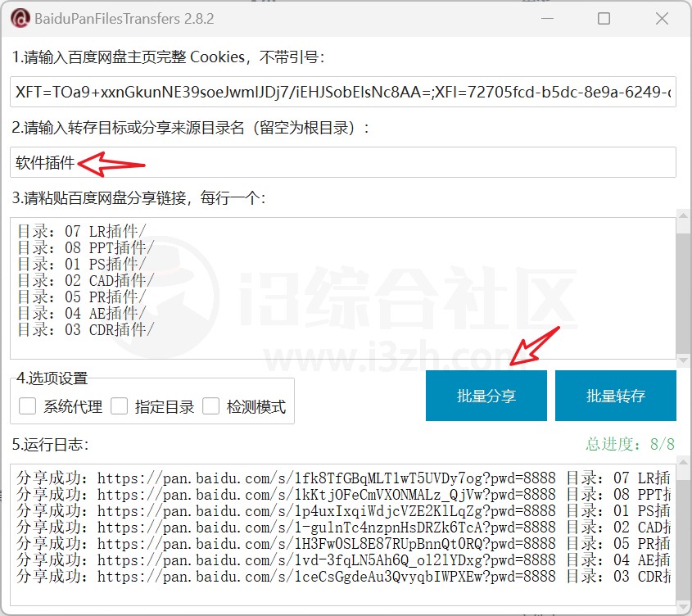
Task: Click the 总进度 8/8 progress label
Action: 630,444
